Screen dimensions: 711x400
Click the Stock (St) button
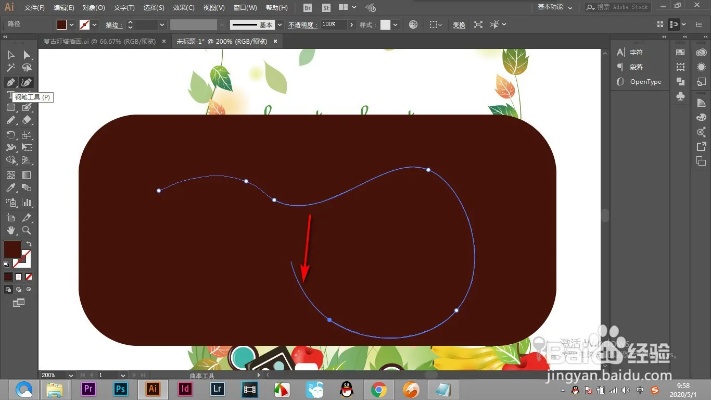[x=326, y=8]
